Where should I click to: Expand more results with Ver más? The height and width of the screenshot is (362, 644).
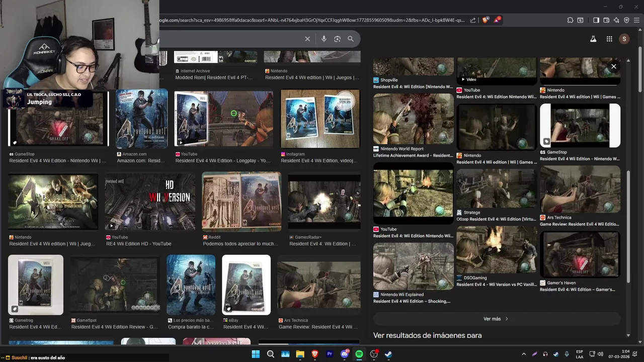[x=496, y=319]
